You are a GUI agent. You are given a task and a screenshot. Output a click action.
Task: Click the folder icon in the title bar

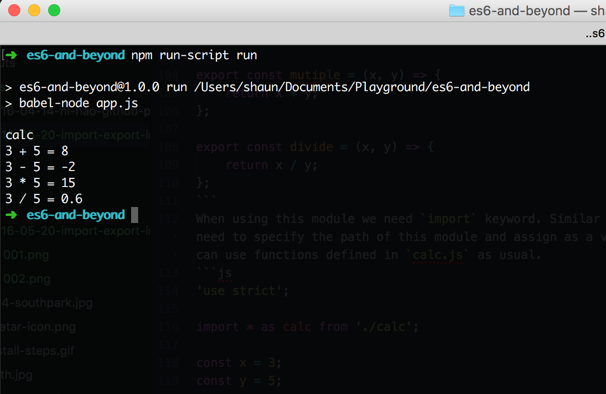[x=456, y=11]
